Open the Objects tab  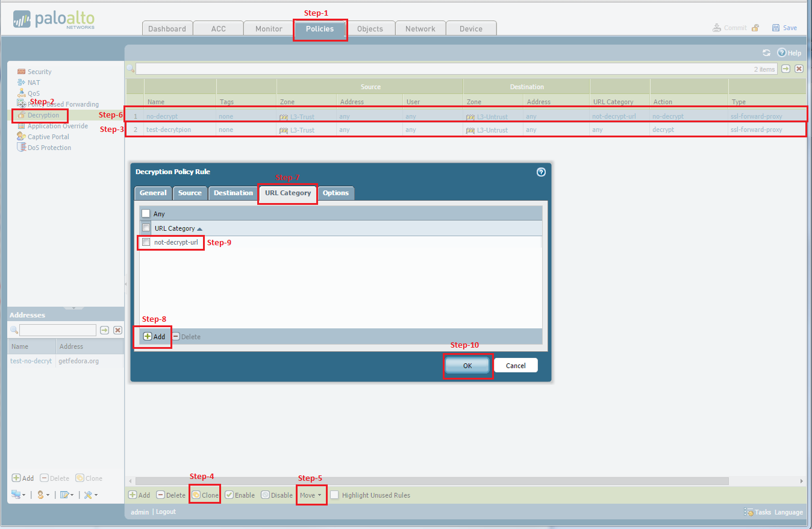(370, 29)
